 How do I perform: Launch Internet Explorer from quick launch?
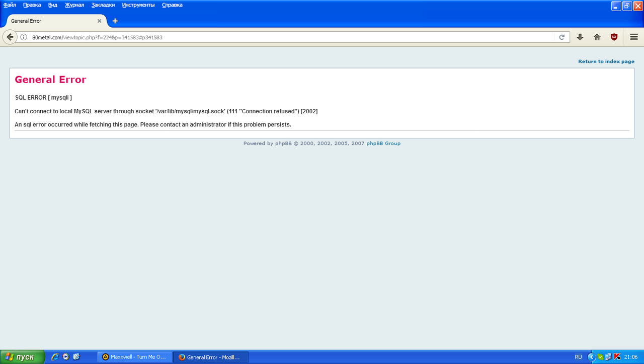pyautogui.click(x=55, y=357)
